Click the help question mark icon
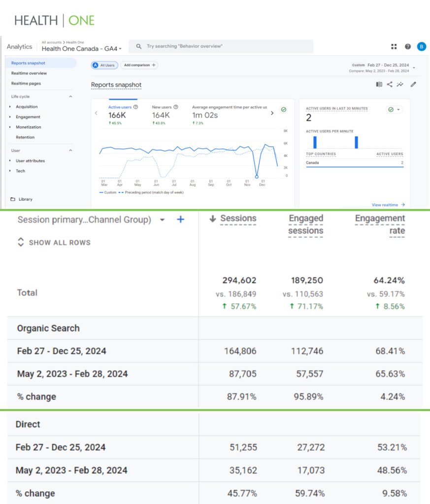Image resolution: width=430 pixels, height=504 pixels. click(408, 46)
